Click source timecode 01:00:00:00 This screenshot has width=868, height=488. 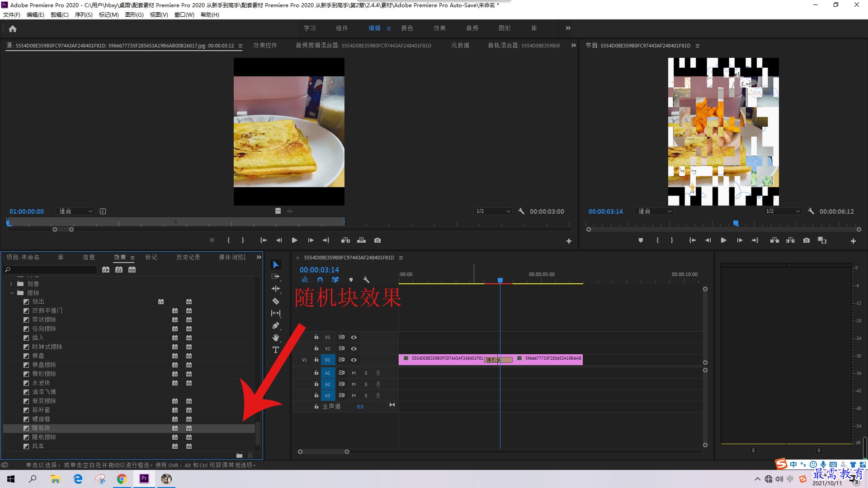coord(27,211)
